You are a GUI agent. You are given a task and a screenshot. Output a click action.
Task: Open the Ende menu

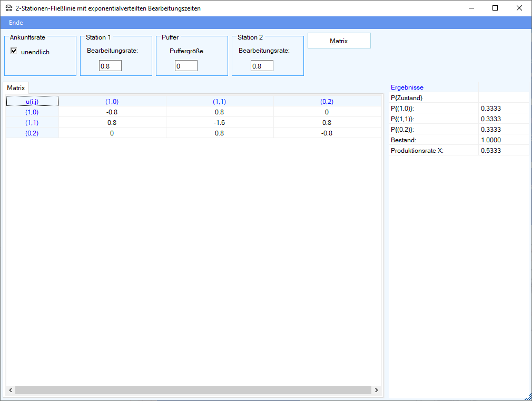16,23
